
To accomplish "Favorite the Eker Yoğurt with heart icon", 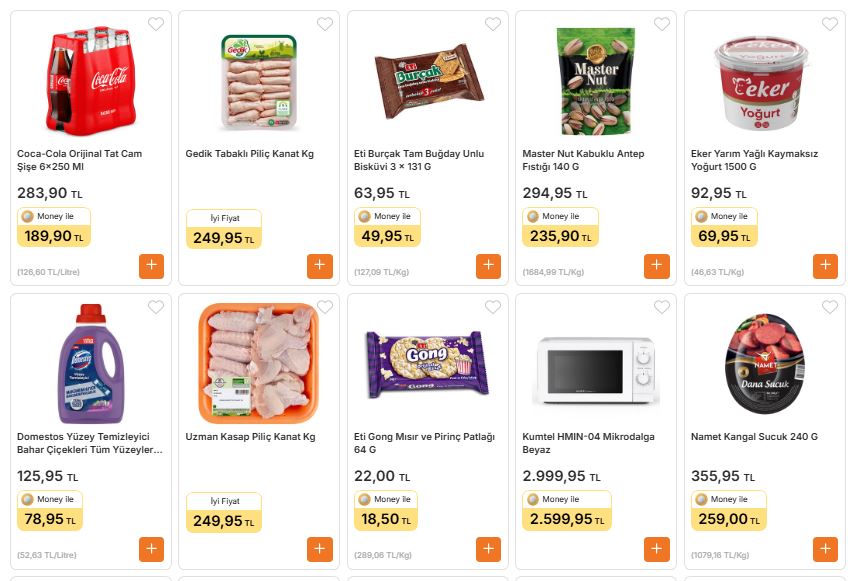I will [830, 24].
